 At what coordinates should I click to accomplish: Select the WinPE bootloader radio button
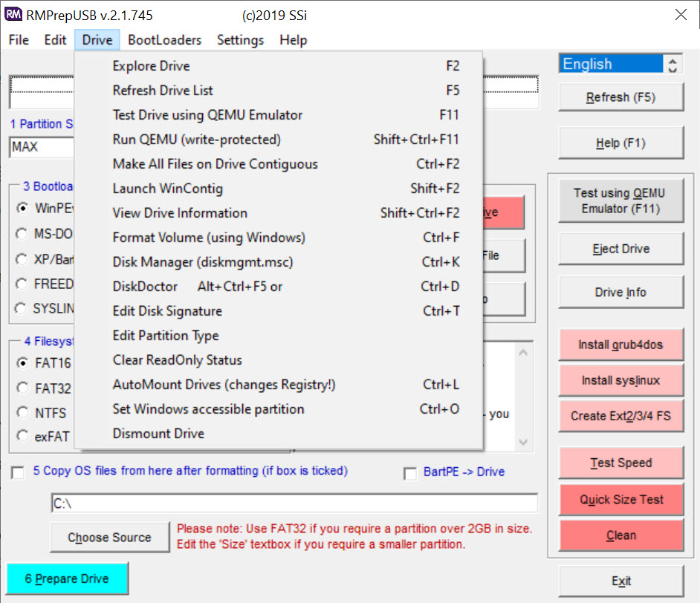[x=22, y=208]
